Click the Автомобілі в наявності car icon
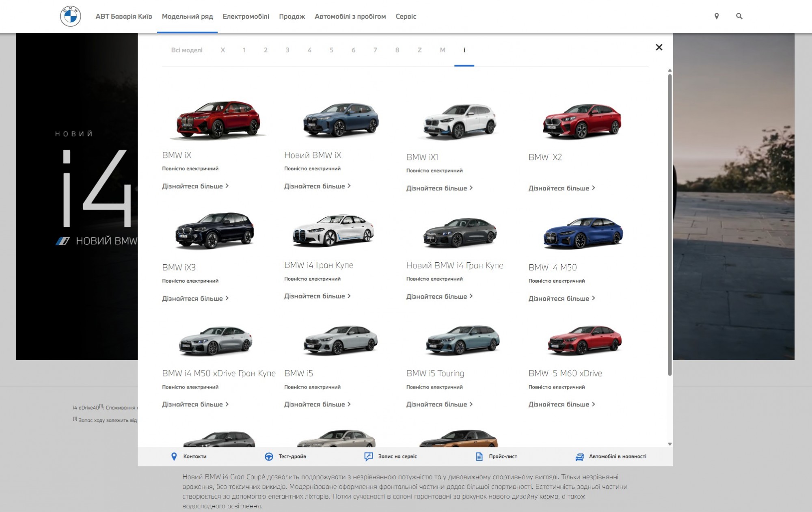This screenshot has width=812, height=512. pos(580,456)
